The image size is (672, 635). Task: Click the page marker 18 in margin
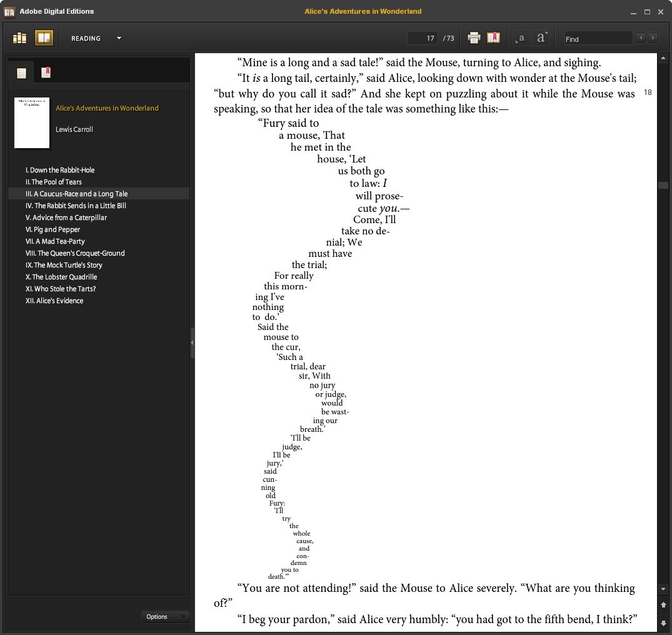click(x=648, y=92)
